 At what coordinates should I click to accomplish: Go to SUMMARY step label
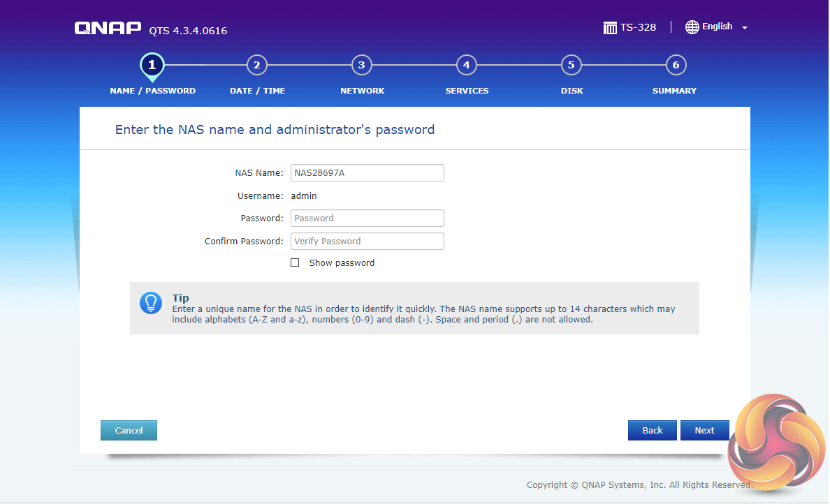(x=674, y=91)
